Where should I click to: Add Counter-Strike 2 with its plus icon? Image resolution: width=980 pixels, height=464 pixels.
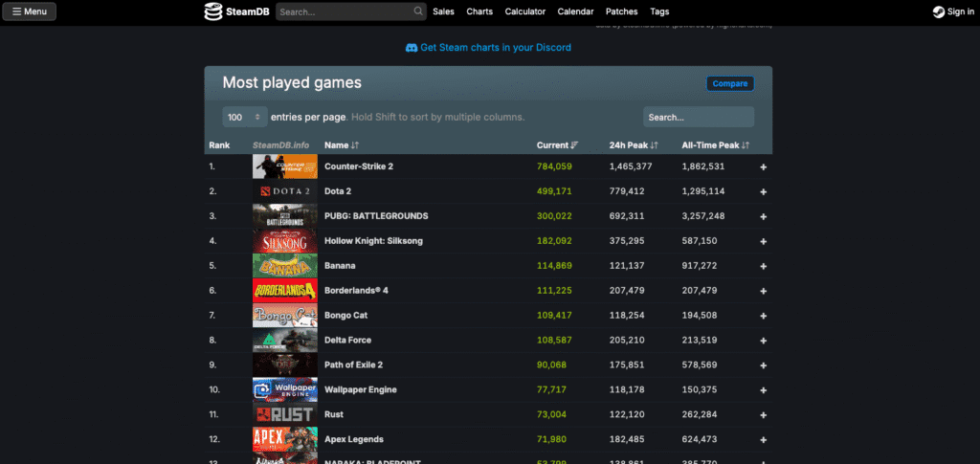(x=763, y=166)
